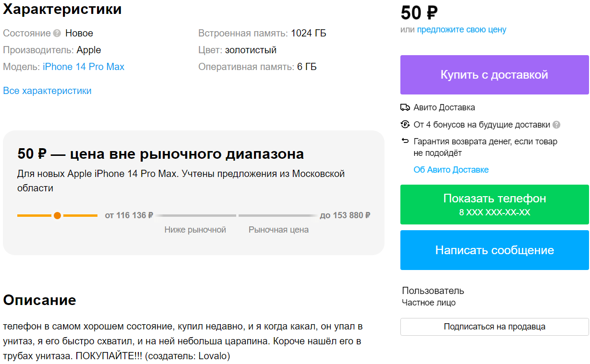Click the question mark beside bonuses text

coord(556,125)
